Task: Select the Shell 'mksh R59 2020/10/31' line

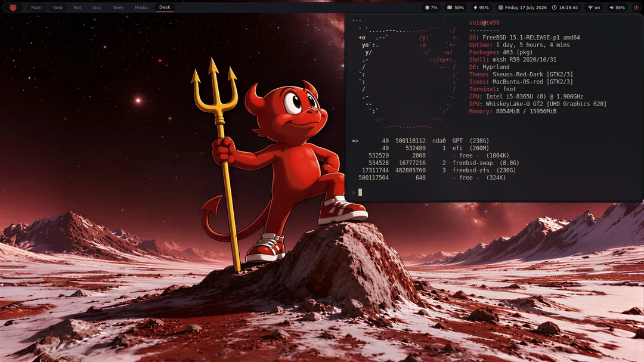Action: pyautogui.click(x=513, y=60)
